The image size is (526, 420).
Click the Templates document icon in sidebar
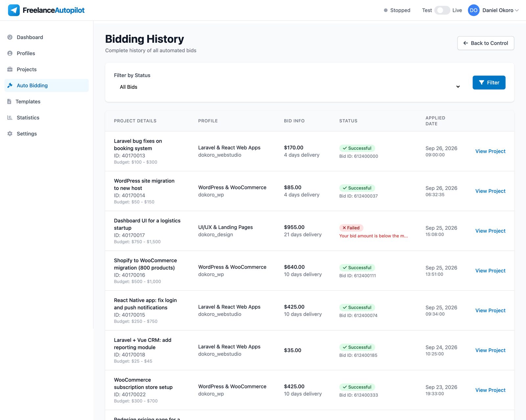(x=9, y=102)
